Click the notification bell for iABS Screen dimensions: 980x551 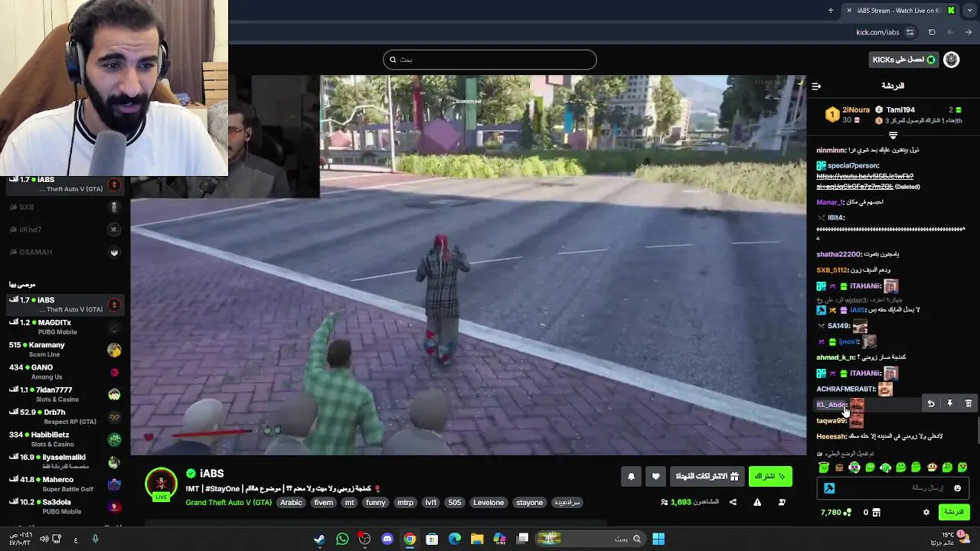(x=631, y=477)
